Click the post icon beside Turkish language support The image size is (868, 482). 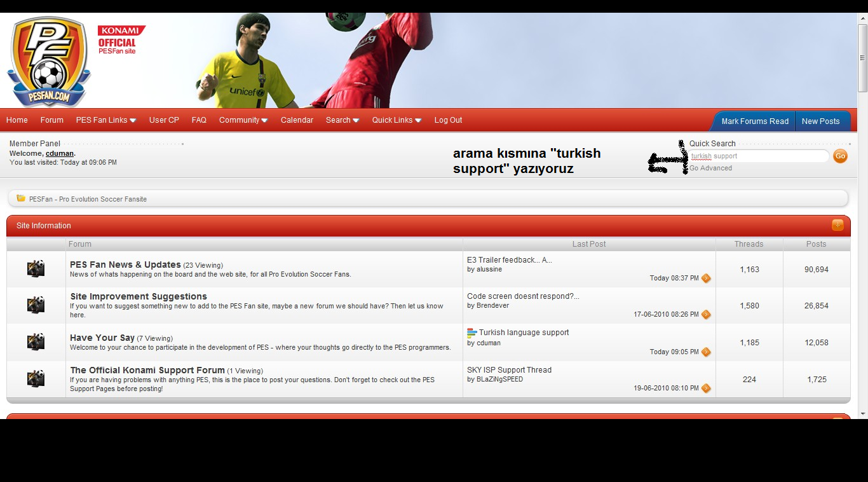tap(471, 333)
